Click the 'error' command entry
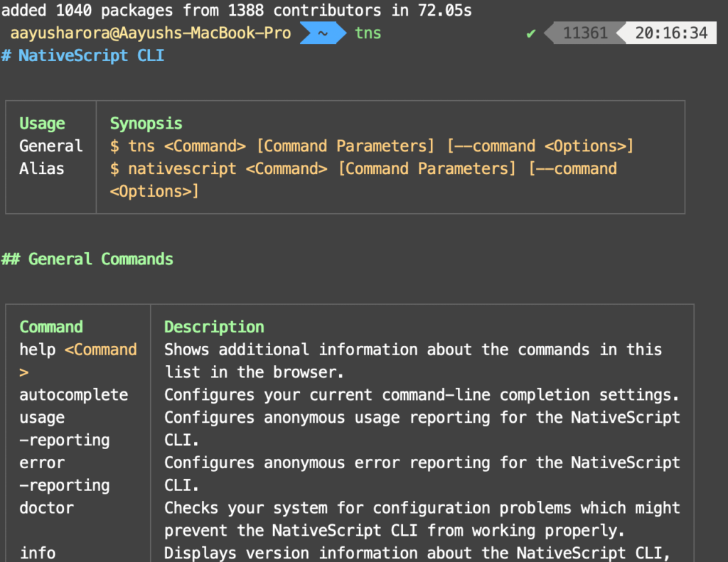728x562 pixels. pyautogui.click(x=42, y=463)
